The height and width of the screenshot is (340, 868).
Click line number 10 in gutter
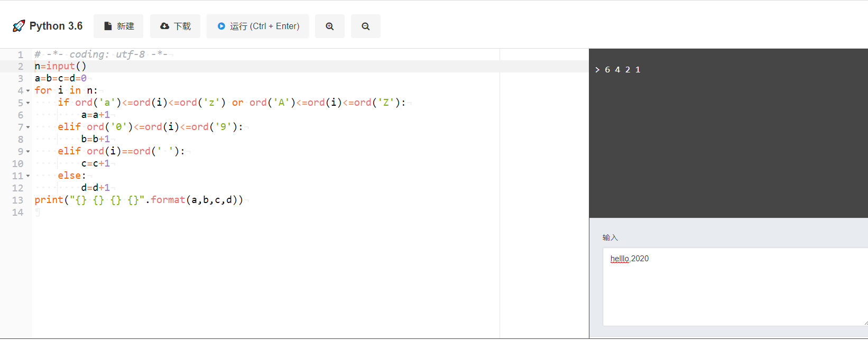(17, 164)
